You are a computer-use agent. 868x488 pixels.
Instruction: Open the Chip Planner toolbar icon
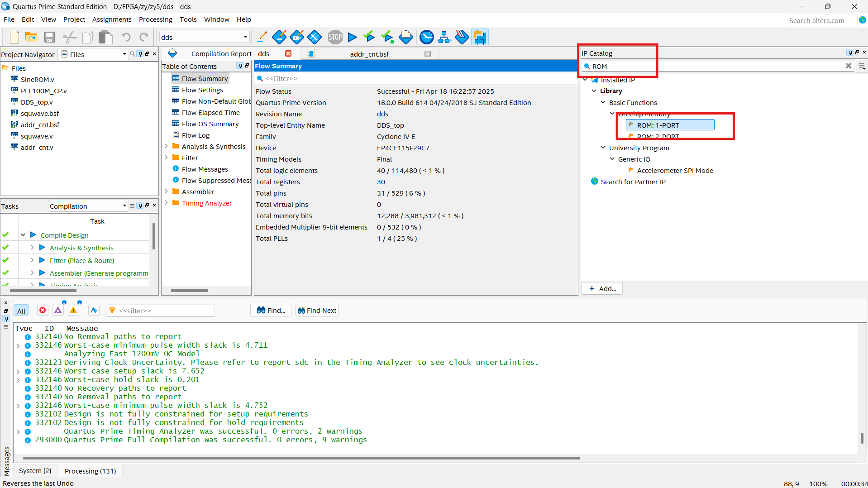click(x=315, y=37)
